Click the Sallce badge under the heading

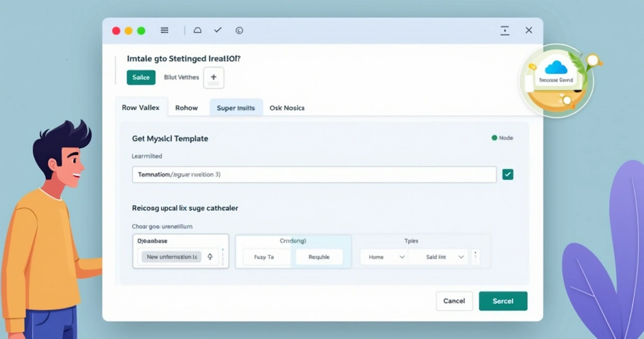(x=141, y=77)
